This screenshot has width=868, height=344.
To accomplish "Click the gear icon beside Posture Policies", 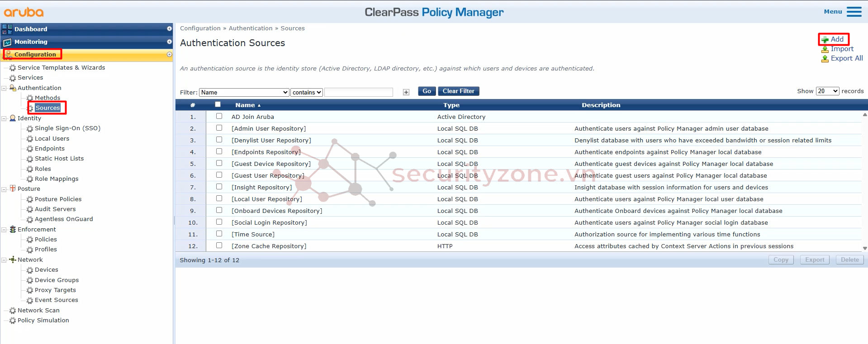I will 30,199.
